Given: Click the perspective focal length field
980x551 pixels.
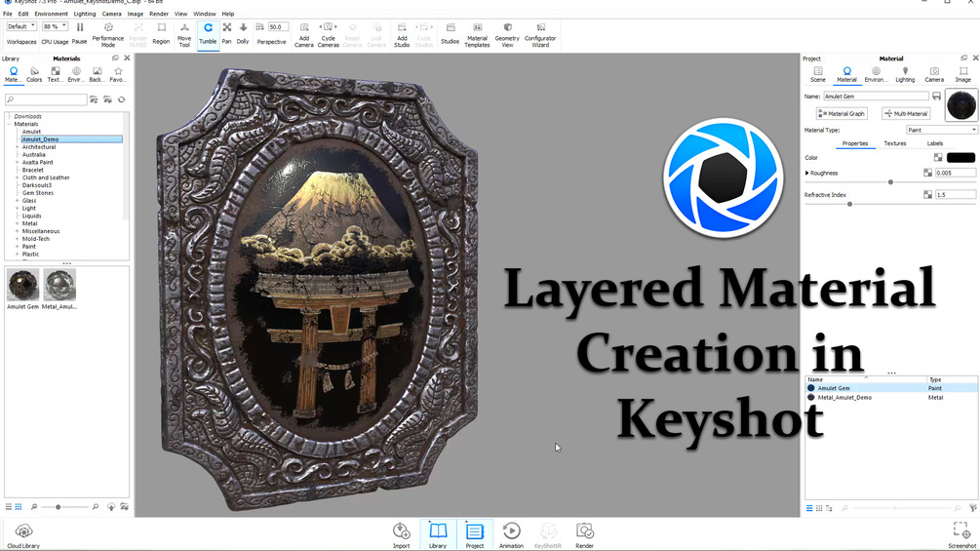Looking at the screenshot, I should (278, 27).
